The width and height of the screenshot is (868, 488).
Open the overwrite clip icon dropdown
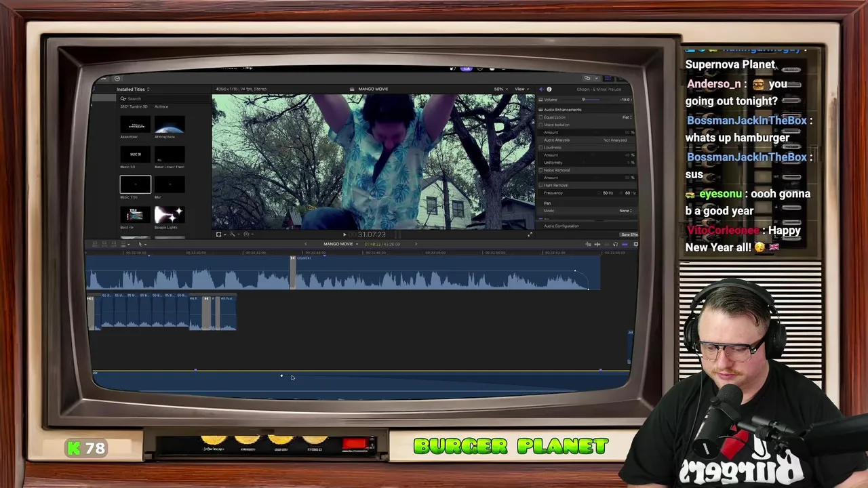(126, 244)
